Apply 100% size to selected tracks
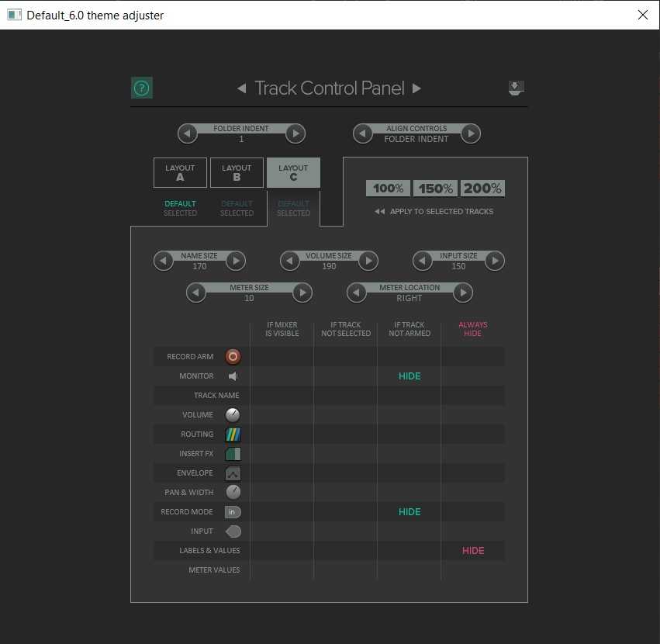 (x=388, y=189)
